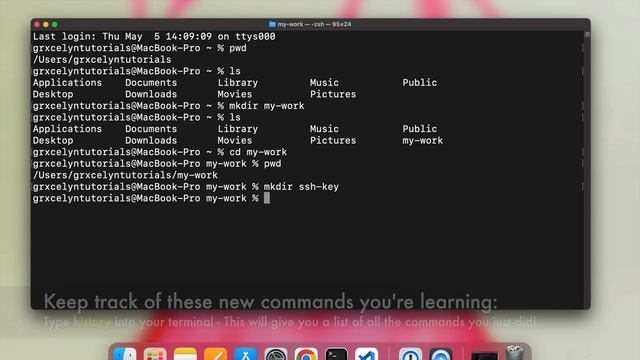Image resolution: width=640 pixels, height=360 pixels.
Task: Click the folder icon in Terminal title
Action: click(x=272, y=24)
